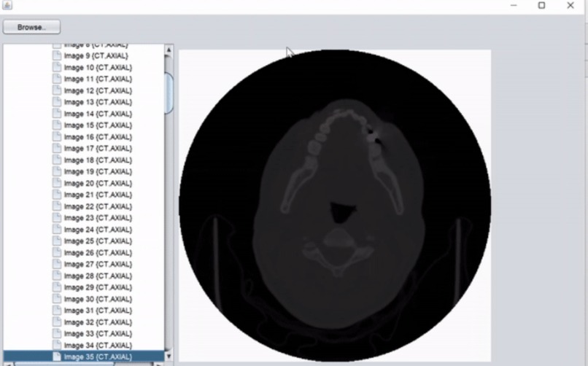The image size is (588, 366).
Task: Click the Browse.. button
Action: tap(31, 27)
